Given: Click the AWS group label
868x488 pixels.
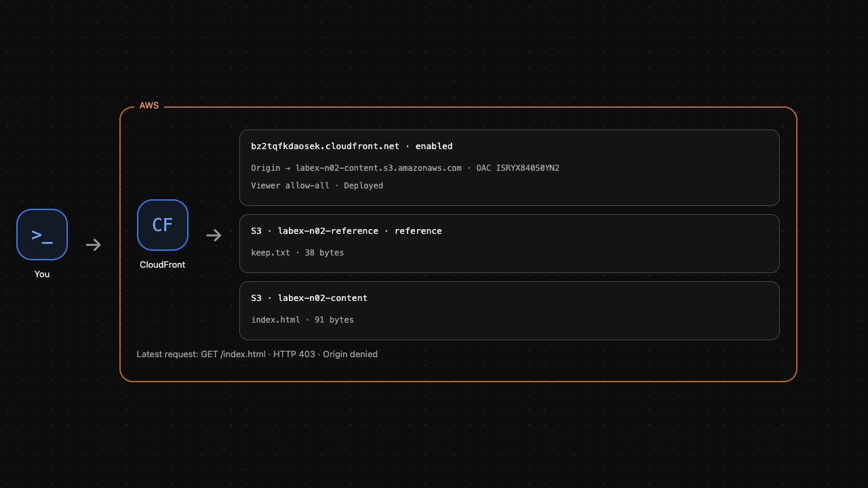Looking at the screenshot, I should coord(149,106).
